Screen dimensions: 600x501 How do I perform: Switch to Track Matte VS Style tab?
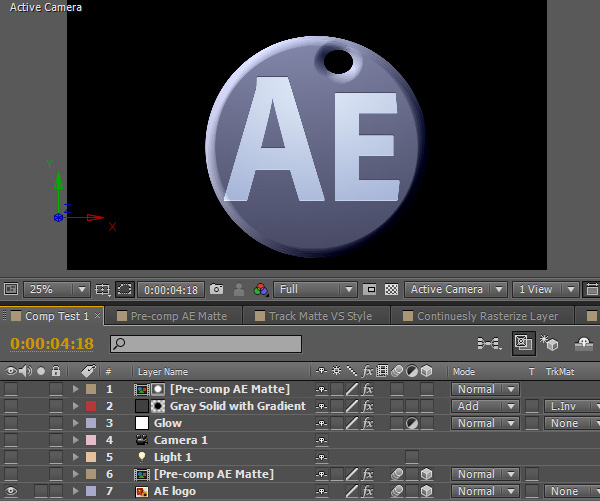(x=319, y=316)
